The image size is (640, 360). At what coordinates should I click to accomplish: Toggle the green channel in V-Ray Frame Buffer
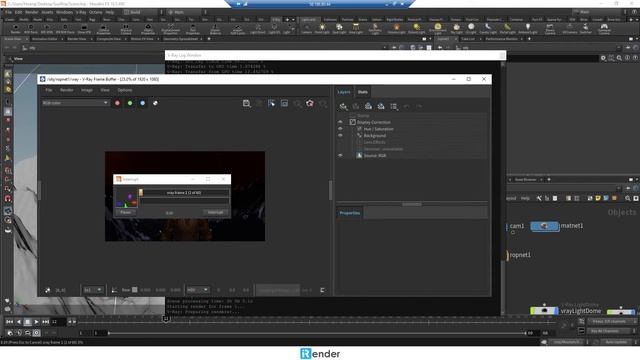click(x=130, y=103)
